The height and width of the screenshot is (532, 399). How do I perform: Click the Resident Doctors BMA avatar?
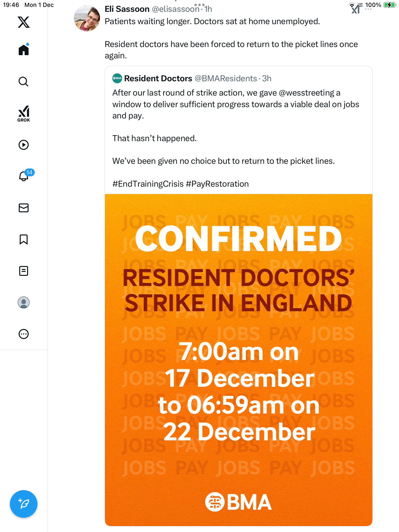pos(117,78)
